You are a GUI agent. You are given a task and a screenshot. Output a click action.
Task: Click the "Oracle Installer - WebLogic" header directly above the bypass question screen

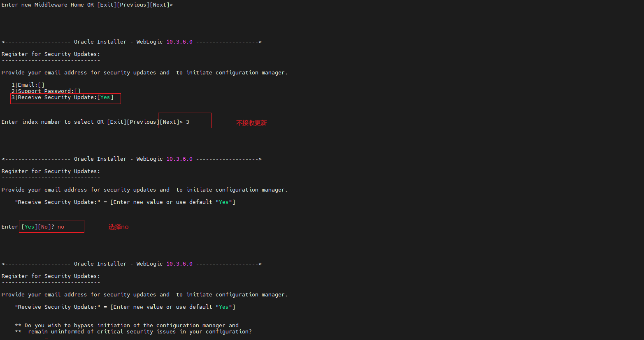132,264
